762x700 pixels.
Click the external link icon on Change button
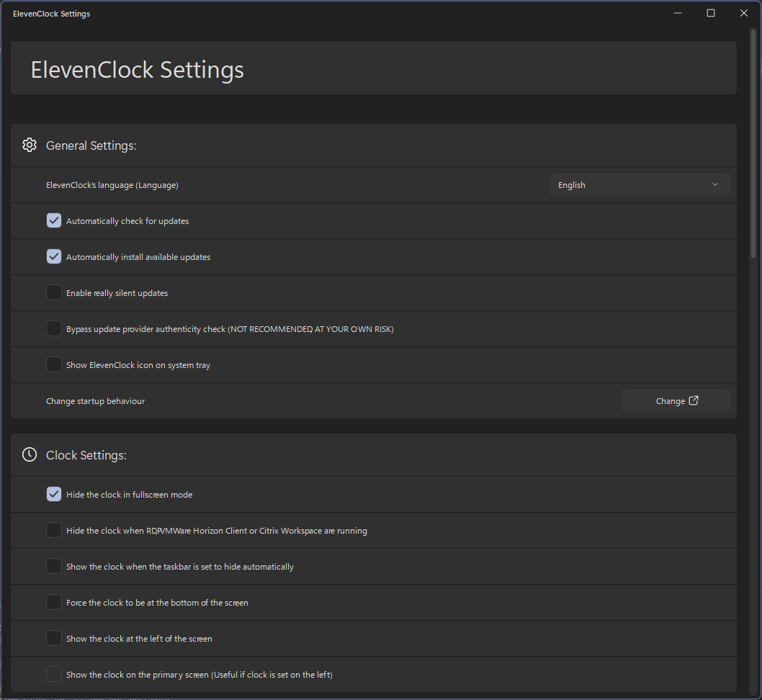coord(694,401)
